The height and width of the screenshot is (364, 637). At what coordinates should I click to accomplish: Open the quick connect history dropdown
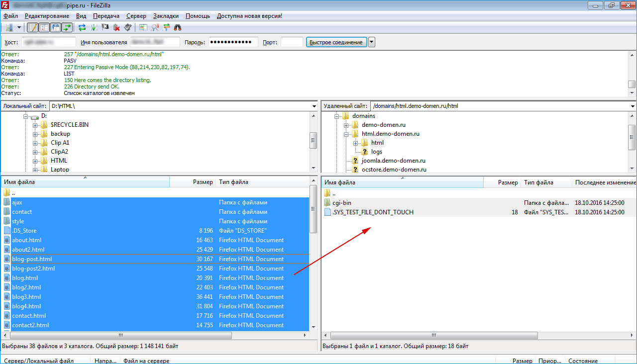pyautogui.click(x=372, y=42)
